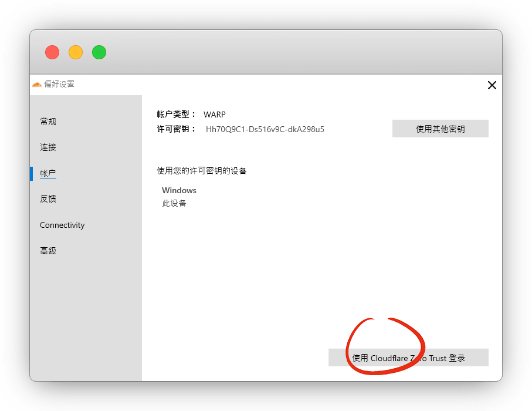Select the Windows device entry
532x411 pixels.
pyautogui.click(x=179, y=190)
